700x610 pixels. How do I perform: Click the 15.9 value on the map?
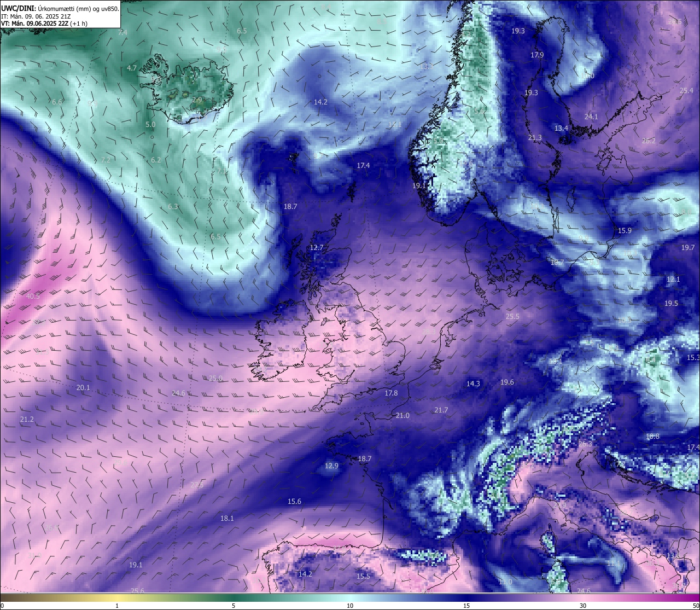(625, 231)
